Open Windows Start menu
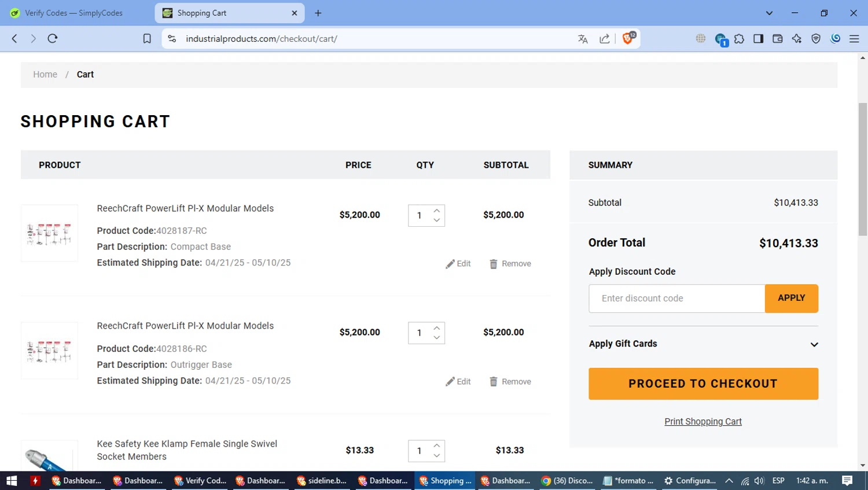This screenshot has width=868, height=490. [x=12, y=481]
